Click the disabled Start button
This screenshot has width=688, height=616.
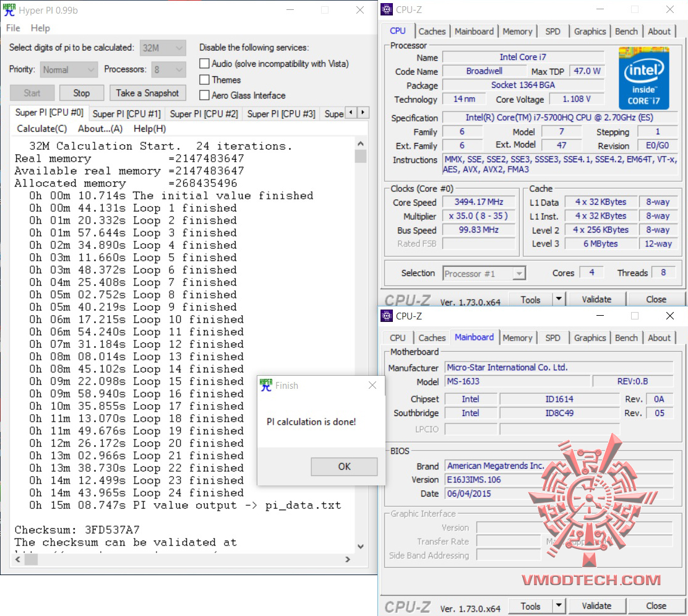click(x=32, y=93)
